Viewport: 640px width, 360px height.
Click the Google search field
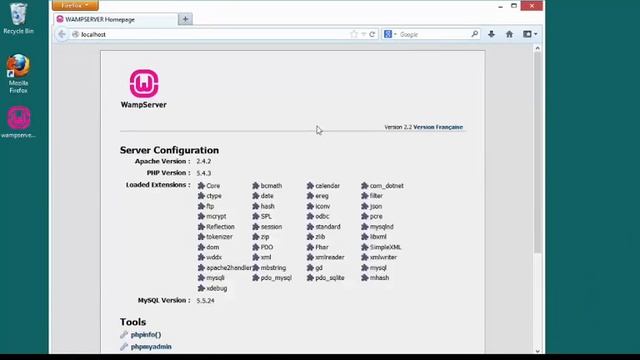[x=433, y=34]
